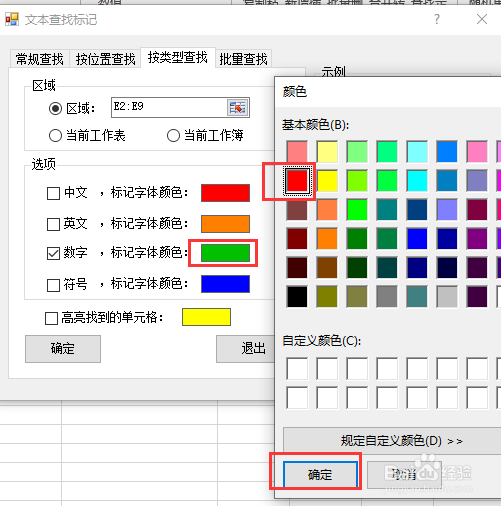501x506 pixels.
Task: Open the orange color box for 英文
Action: click(225, 224)
